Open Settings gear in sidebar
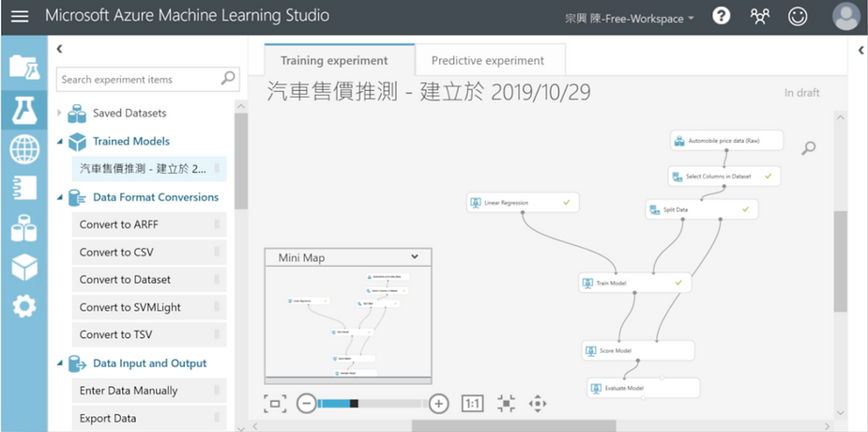This screenshot has width=868, height=432. (24, 306)
